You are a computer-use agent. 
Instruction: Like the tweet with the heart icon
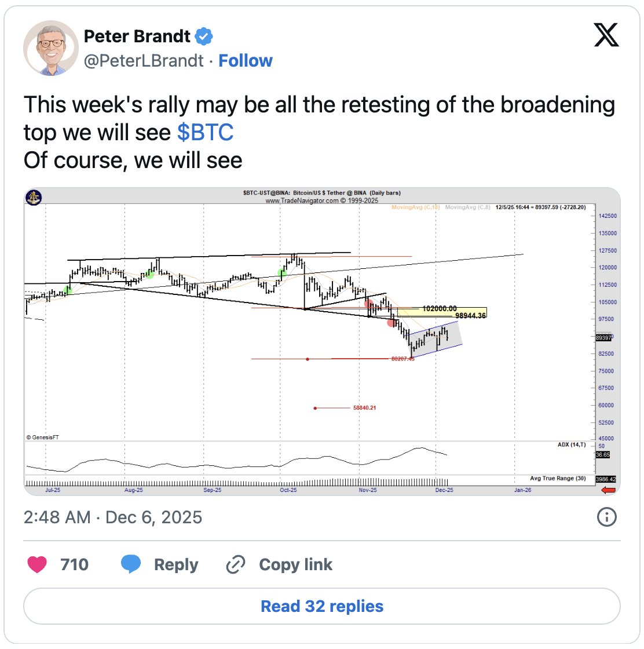(37, 564)
